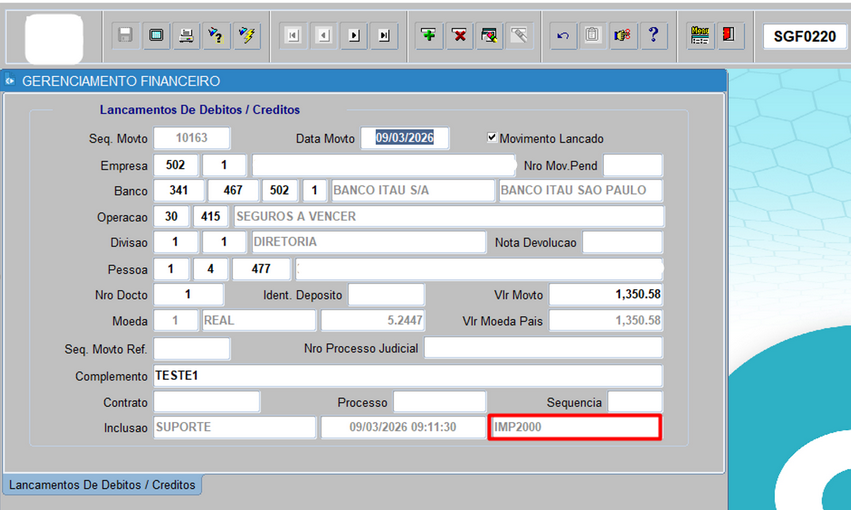Click the save diskette toolbar icon
Screen dimensions: 851x510
(126, 35)
